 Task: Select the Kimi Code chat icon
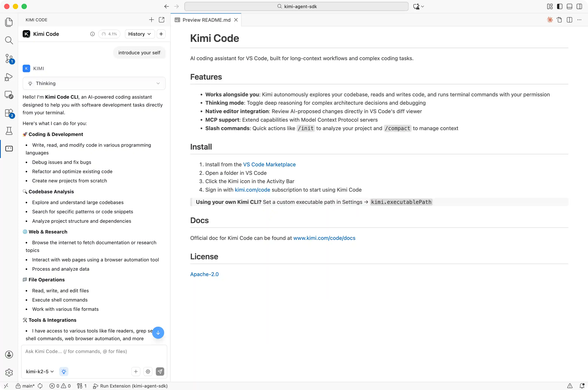[x=9, y=148]
